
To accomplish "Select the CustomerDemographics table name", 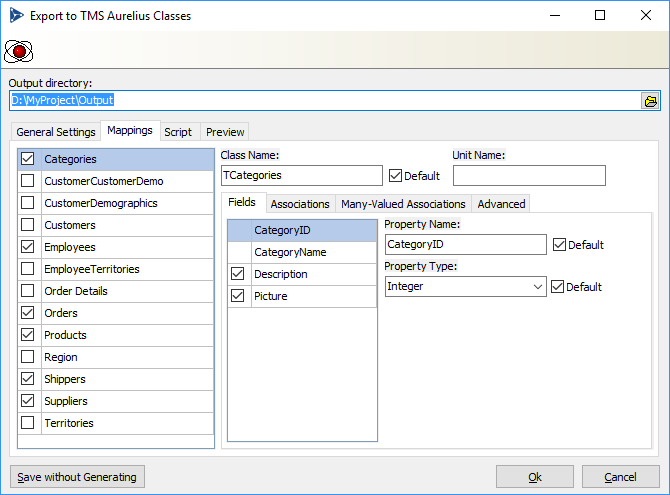I will [x=101, y=203].
